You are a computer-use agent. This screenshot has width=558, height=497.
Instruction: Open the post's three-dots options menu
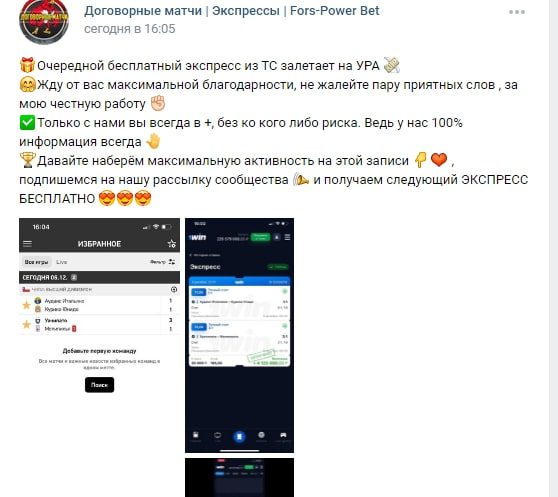(x=517, y=12)
